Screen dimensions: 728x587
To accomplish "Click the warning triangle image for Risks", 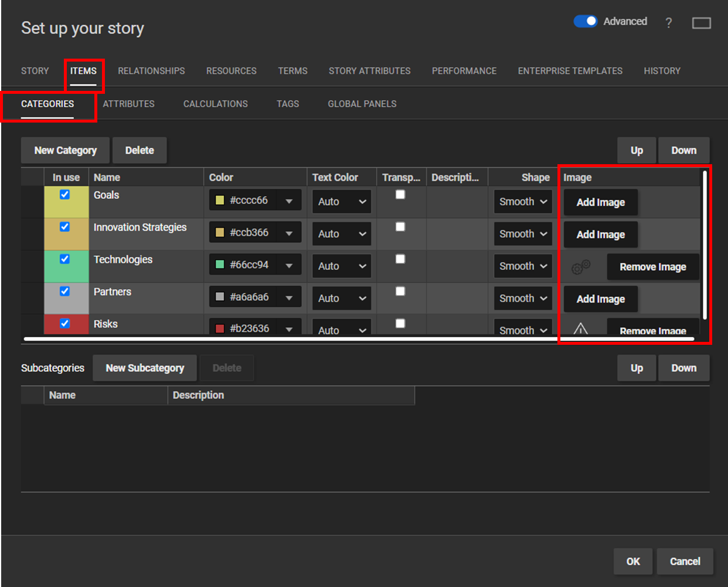I will click(580, 328).
